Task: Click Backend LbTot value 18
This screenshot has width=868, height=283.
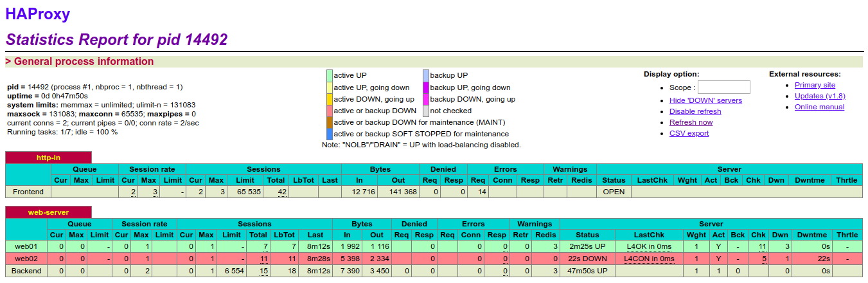Action: point(292,271)
